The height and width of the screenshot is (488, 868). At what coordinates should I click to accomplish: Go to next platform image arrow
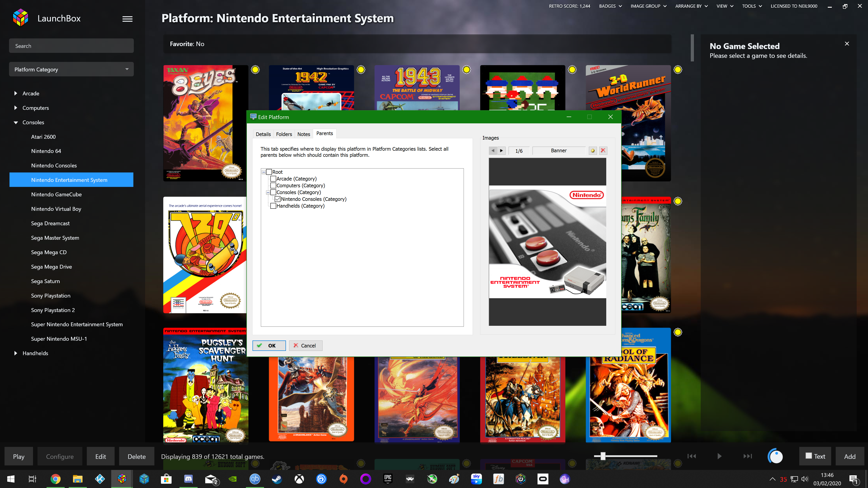(x=501, y=150)
